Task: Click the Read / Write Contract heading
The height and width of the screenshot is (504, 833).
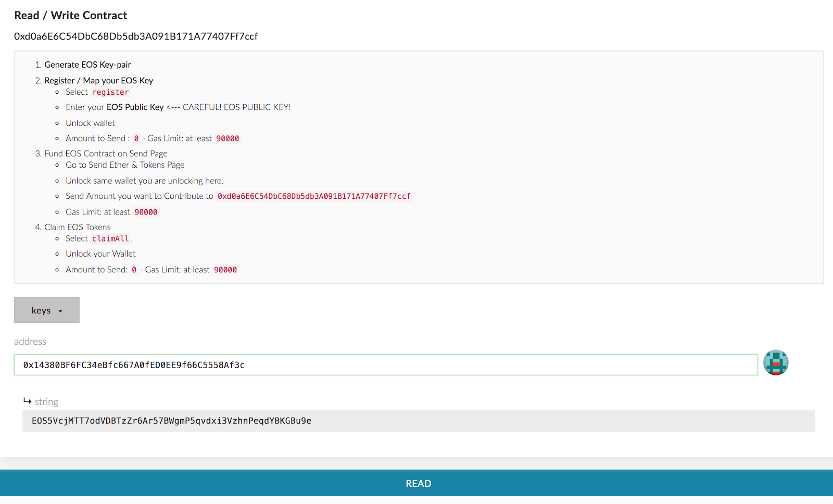Action: tap(71, 16)
